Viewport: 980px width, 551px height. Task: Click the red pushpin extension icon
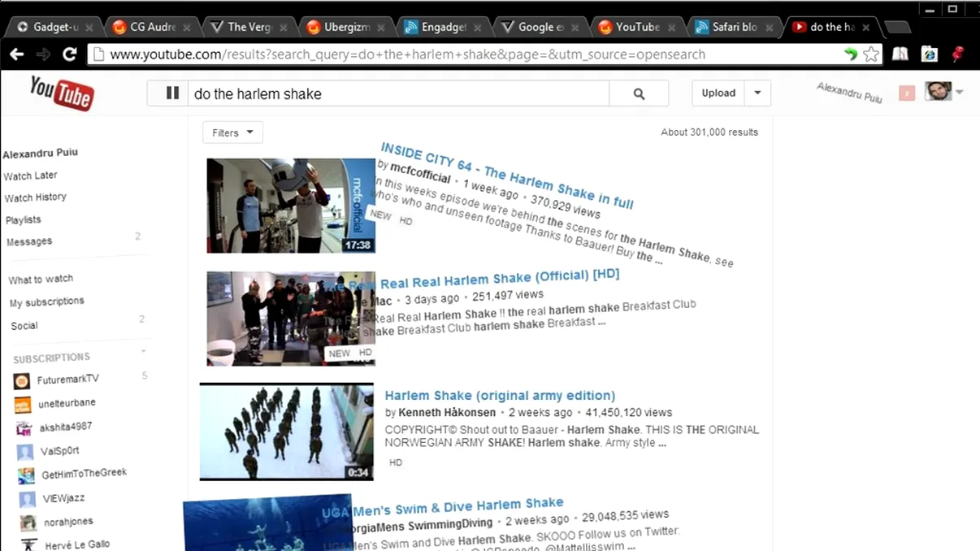click(x=957, y=54)
